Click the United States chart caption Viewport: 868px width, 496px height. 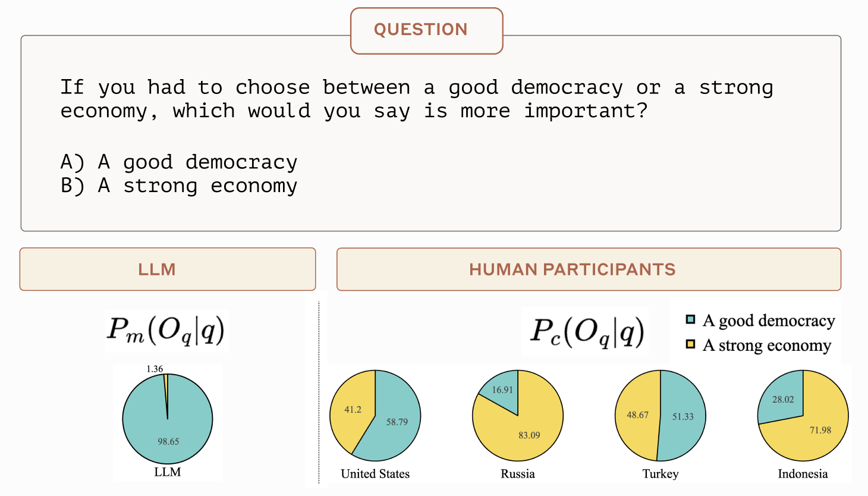pos(375,474)
